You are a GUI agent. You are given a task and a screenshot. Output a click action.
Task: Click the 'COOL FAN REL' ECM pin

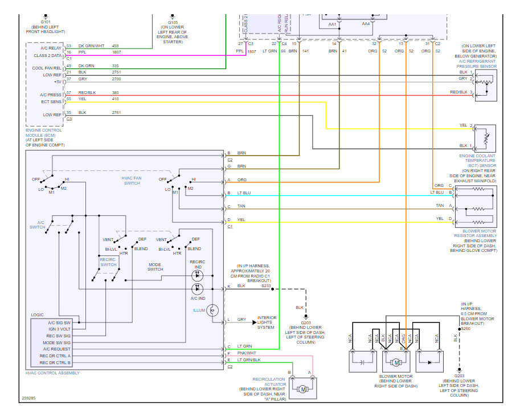[x=47, y=68]
